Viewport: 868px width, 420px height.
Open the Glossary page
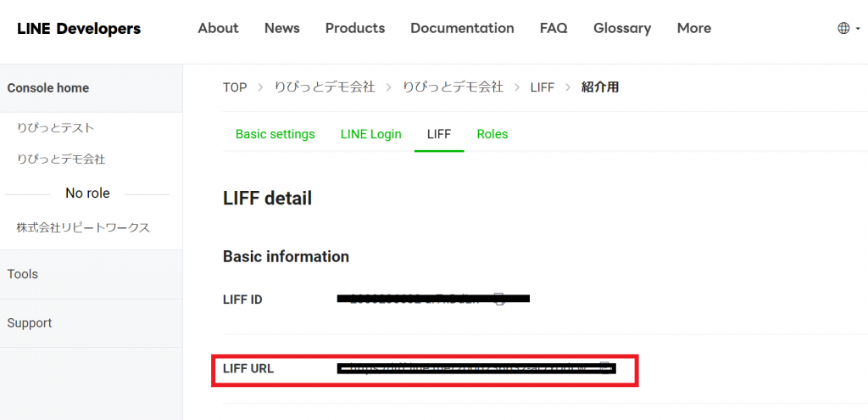(622, 28)
